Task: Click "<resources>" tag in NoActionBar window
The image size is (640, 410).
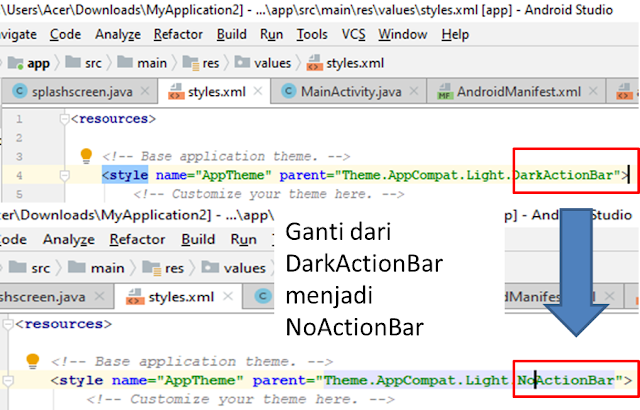Action: [x=63, y=324]
